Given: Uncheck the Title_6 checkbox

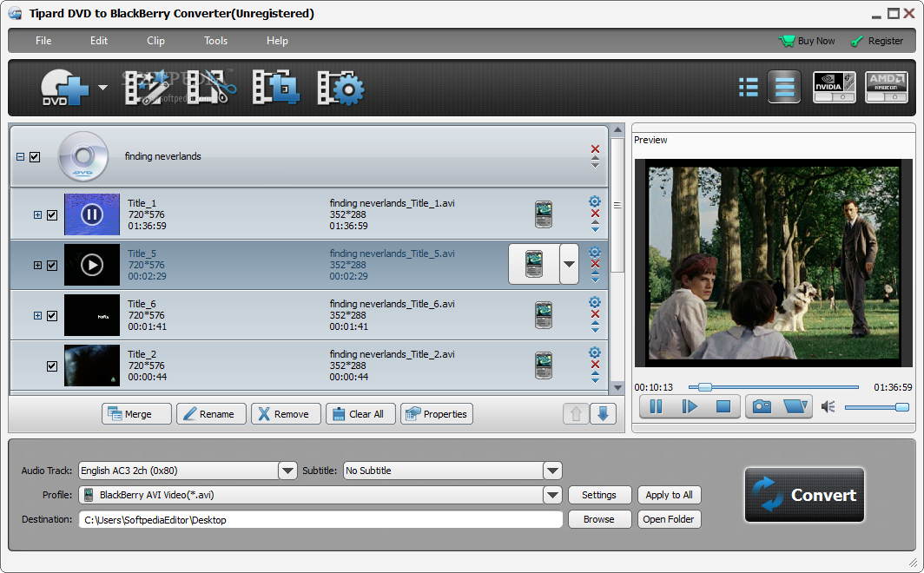Looking at the screenshot, I should 52,316.
